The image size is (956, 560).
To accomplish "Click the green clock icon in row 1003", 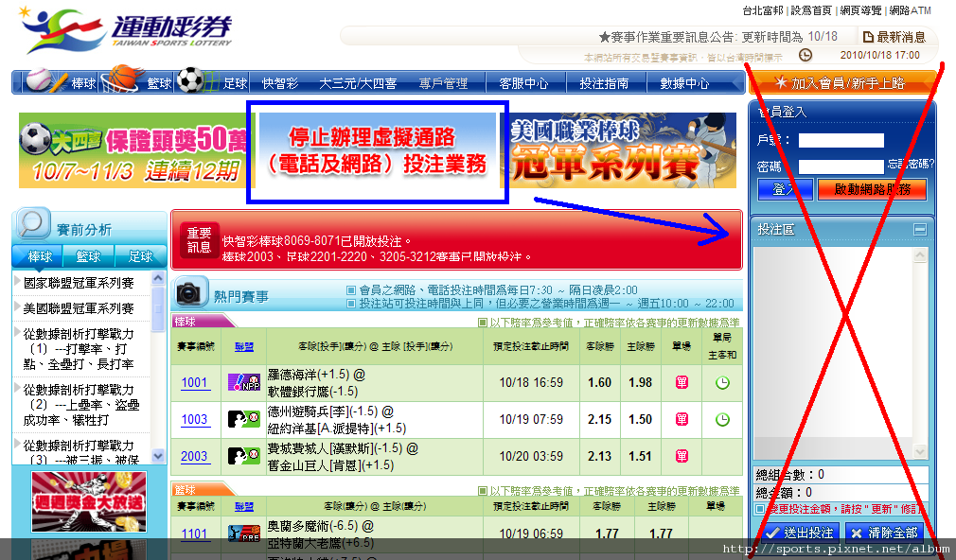I will (x=722, y=419).
